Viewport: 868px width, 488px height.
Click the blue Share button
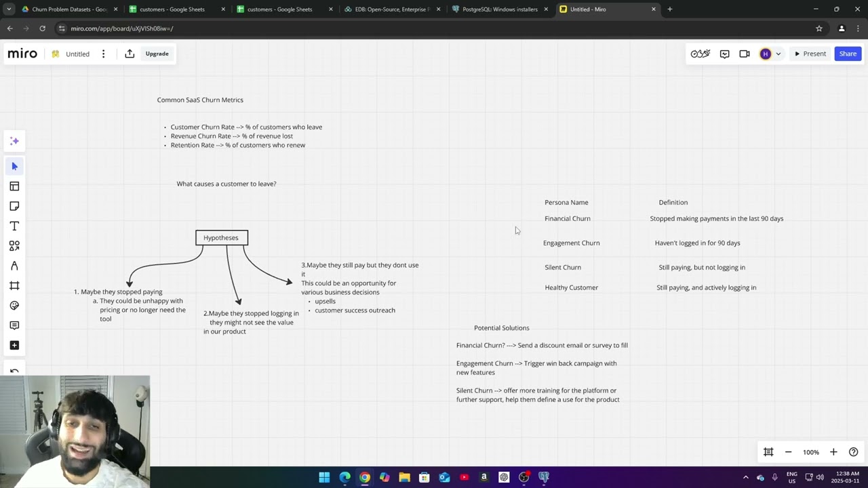click(x=848, y=54)
